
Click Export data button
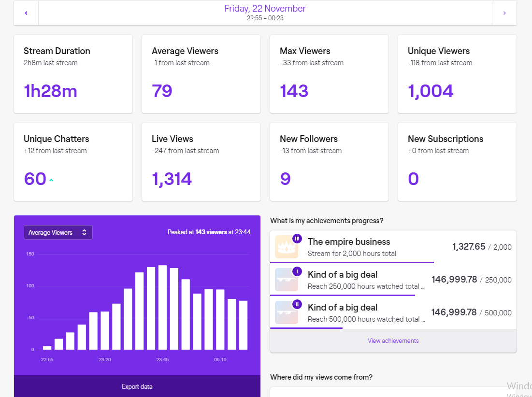(137, 386)
